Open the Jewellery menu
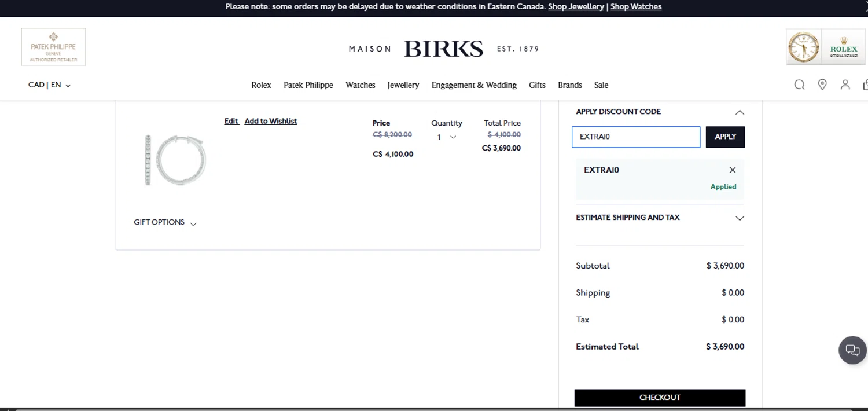The height and width of the screenshot is (411, 868). click(x=403, y=85)
